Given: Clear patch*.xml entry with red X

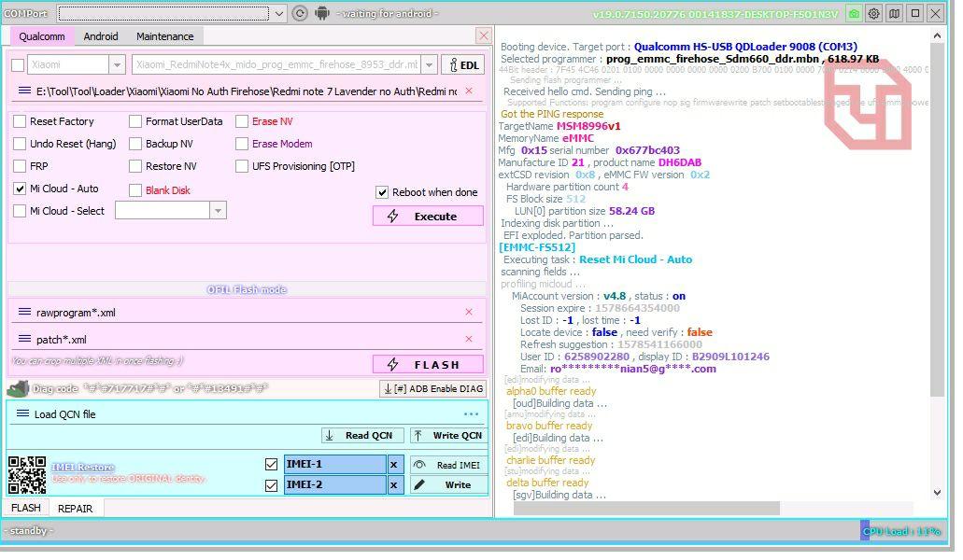Looking at the screenshot, I should tap(469, 339).
